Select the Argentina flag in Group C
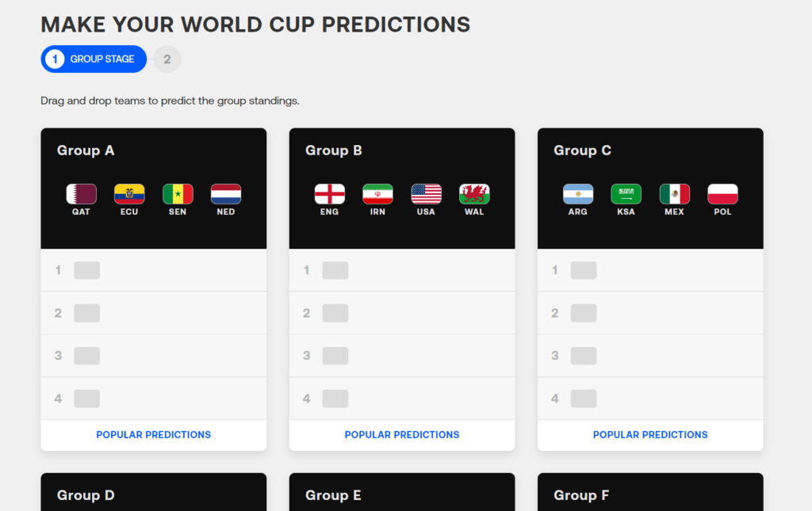 tap(578, 194)
